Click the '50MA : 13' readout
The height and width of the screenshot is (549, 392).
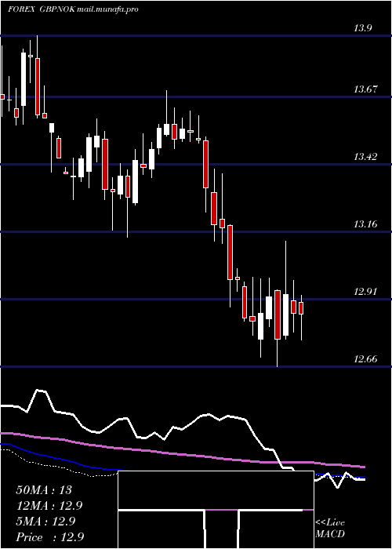44,490
